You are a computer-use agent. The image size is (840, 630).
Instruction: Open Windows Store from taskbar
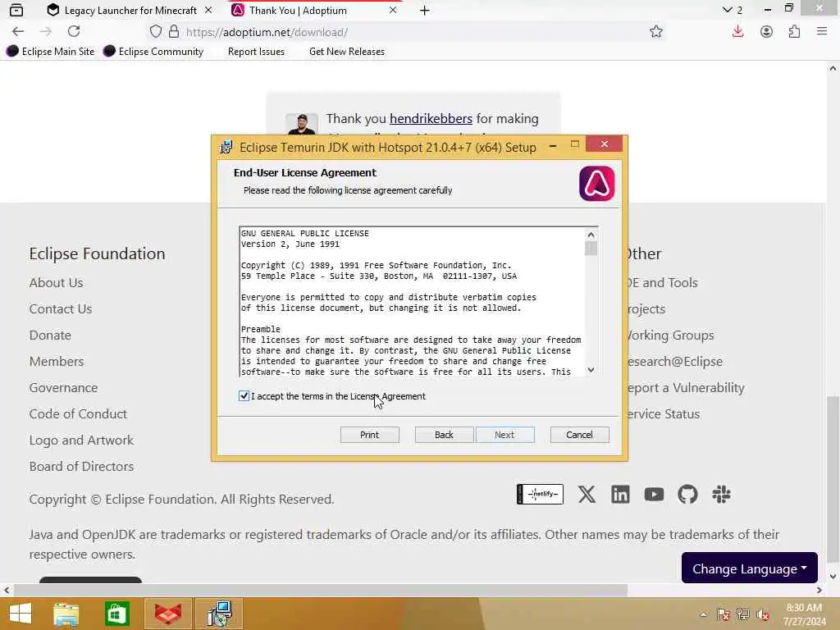[x=116, y=614]
